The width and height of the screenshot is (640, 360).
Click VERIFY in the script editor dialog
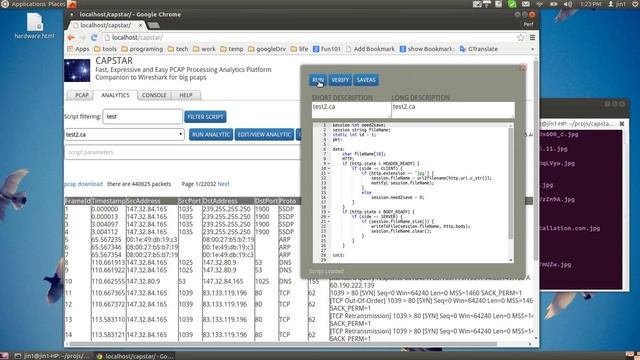[340, 80]
